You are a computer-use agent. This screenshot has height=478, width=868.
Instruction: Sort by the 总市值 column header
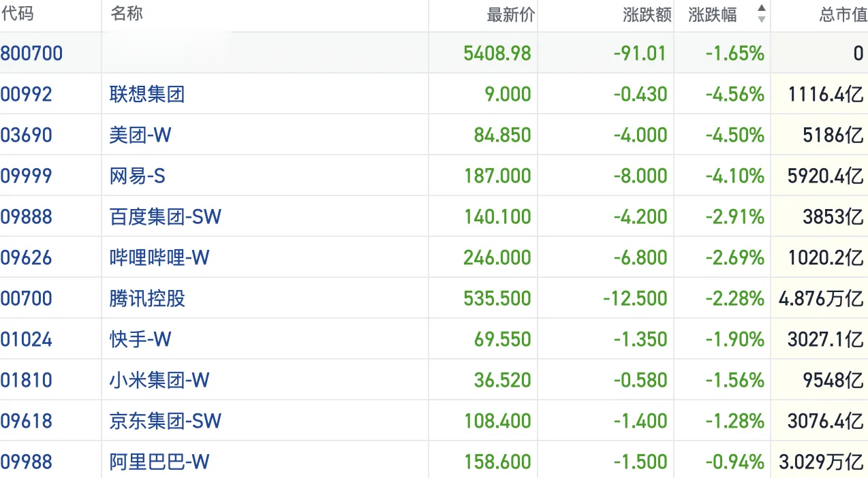pyautogui.click(x=843, y=15)
